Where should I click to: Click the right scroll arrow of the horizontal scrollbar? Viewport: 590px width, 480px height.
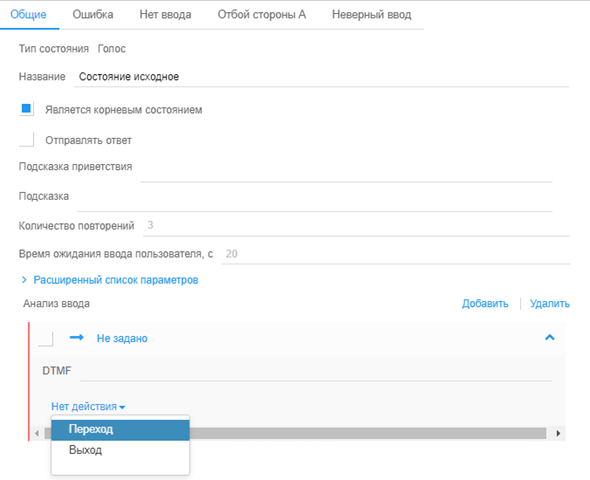(x=558, y=433)
